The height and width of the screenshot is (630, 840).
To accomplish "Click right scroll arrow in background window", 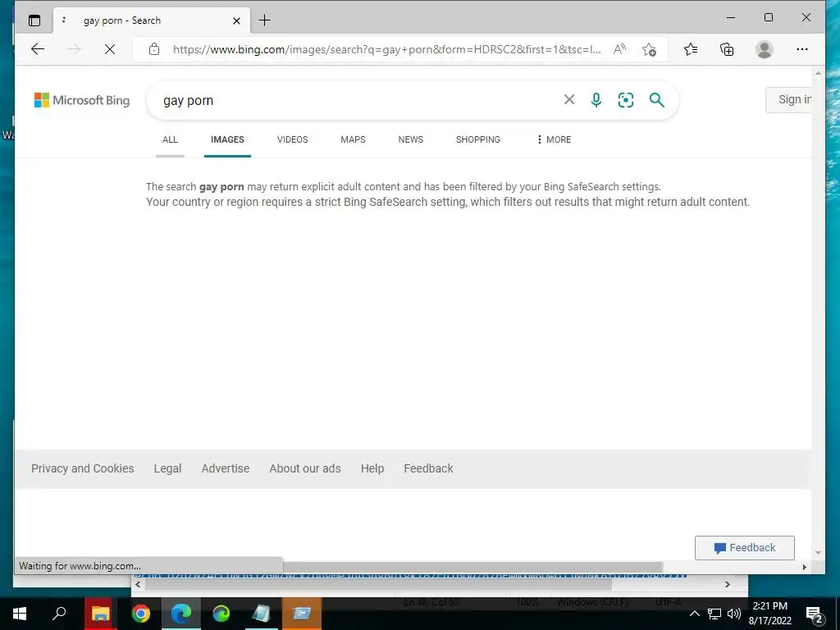I will coord(727,584).
